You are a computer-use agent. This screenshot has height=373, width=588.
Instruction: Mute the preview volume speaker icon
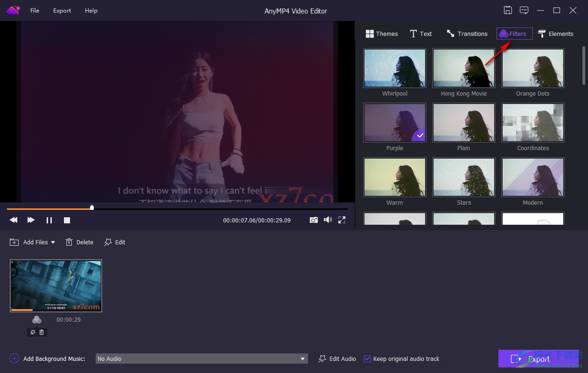point(328,220)
